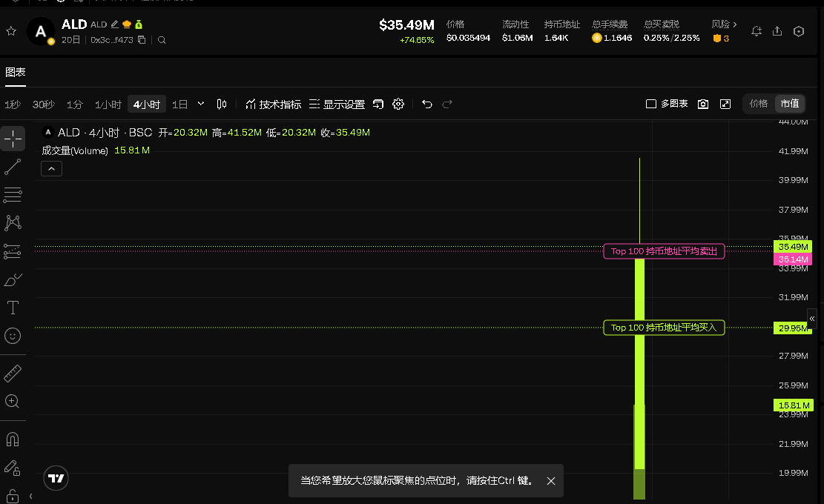Select the brush drawing tool
The height and width of the screenshot is (504, 824).
(13, 279)
